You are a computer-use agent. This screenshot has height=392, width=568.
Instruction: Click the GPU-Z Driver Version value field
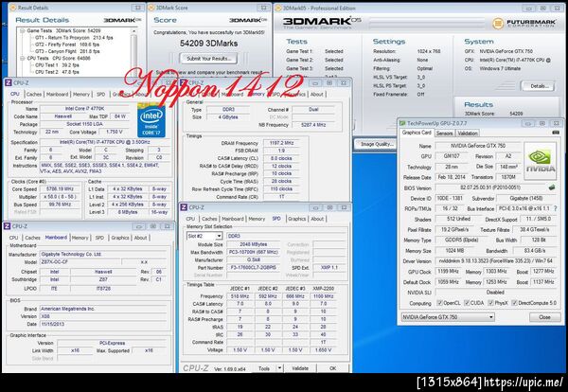[x=495, y=260]
